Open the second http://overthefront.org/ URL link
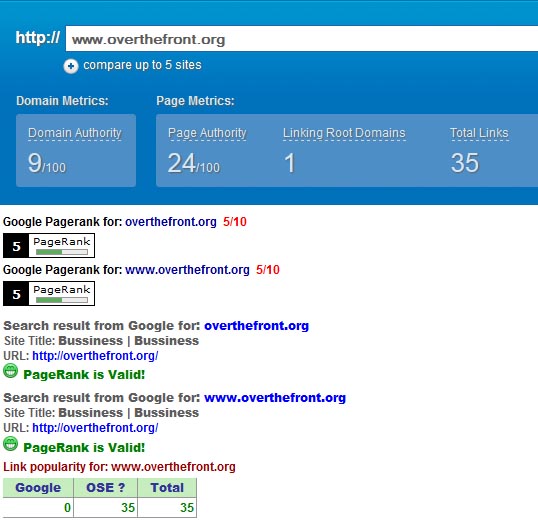538x521 pixels. (95, 428)
